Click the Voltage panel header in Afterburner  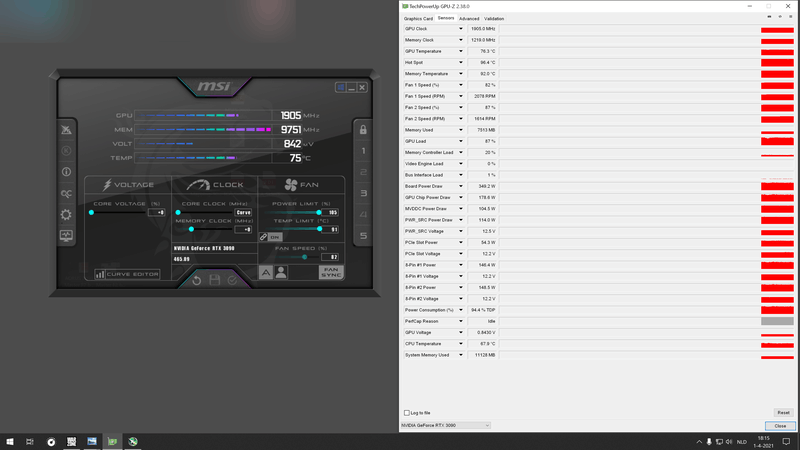[x=128, y=185]
